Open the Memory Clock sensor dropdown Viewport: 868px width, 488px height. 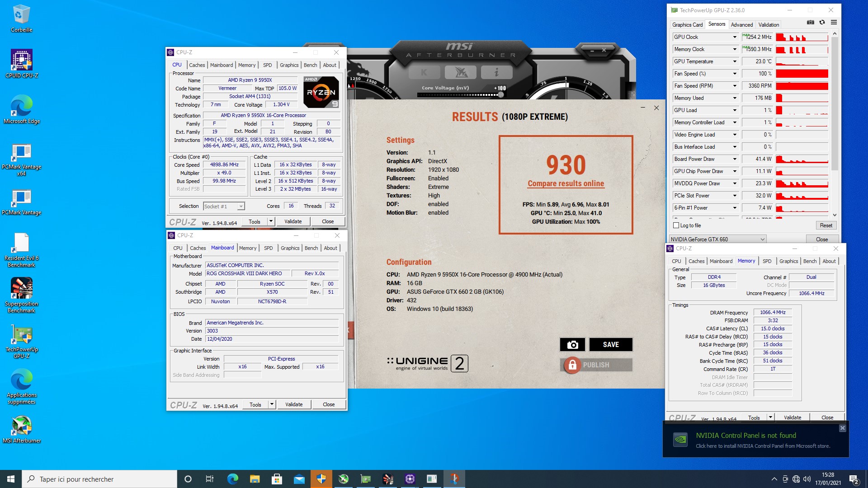[x=735, y=49]
